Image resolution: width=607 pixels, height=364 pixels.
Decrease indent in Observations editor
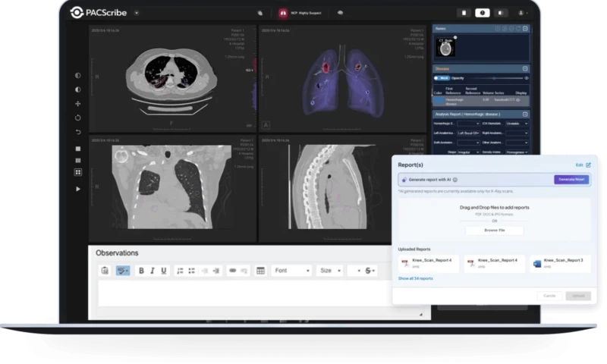(205, 271)
